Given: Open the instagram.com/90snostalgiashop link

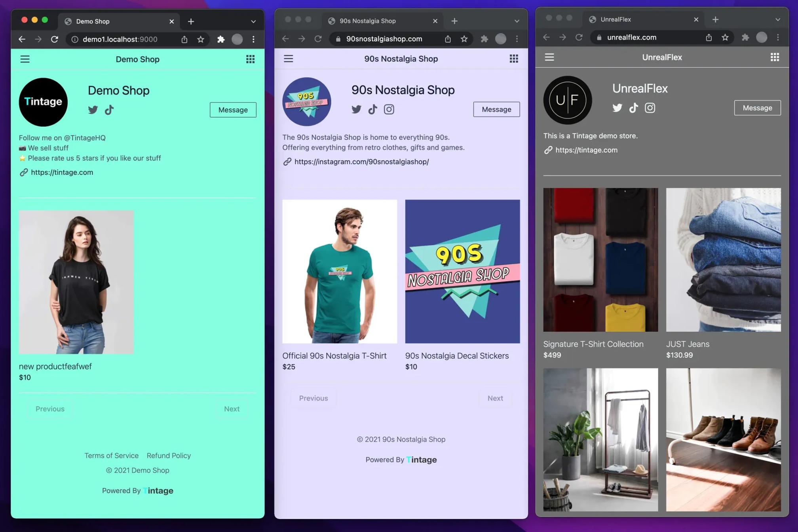Looking at the screenshot, I should pyautogui.click(x=361, y=161).
